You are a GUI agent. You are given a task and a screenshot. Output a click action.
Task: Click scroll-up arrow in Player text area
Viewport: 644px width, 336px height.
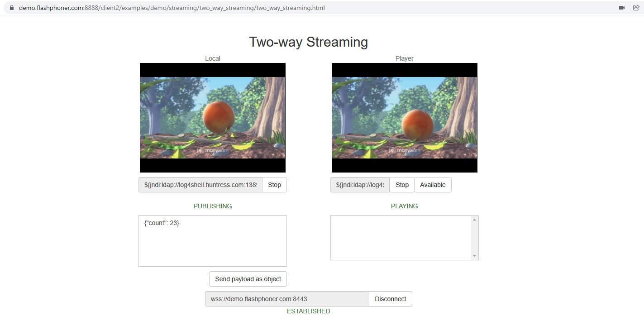(x=474, y=220)
